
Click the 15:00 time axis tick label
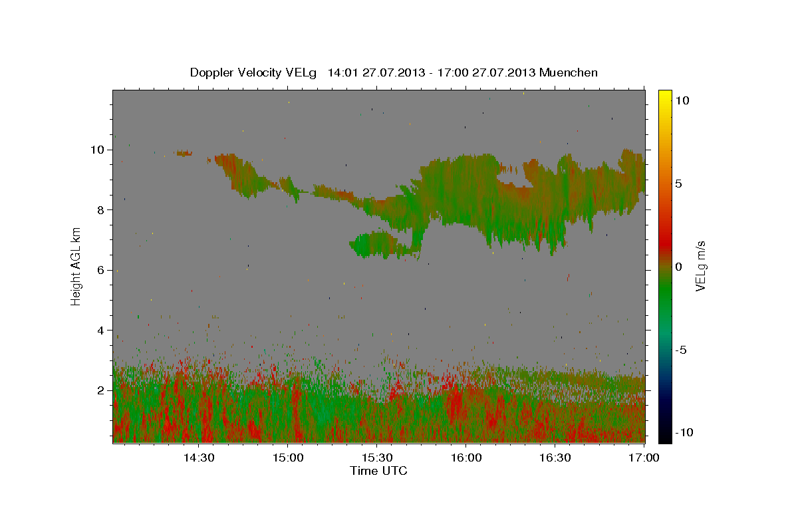click(x=288, y=458)
